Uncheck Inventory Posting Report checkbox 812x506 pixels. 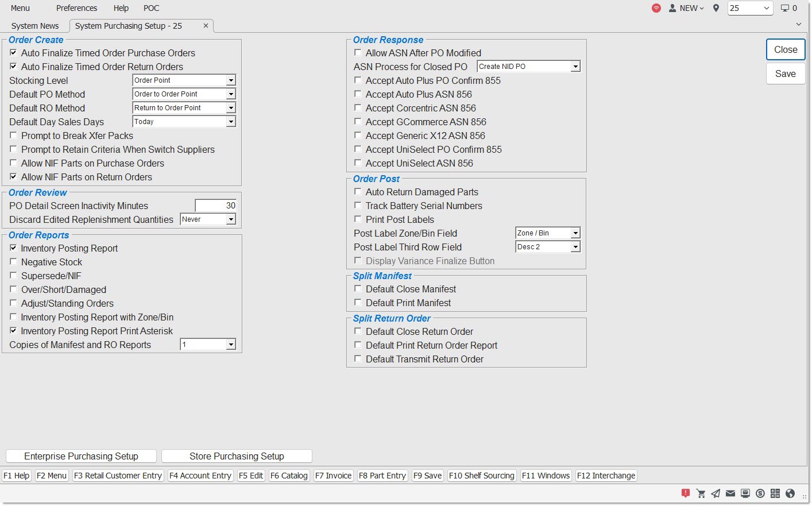click(x=13, y=248)
